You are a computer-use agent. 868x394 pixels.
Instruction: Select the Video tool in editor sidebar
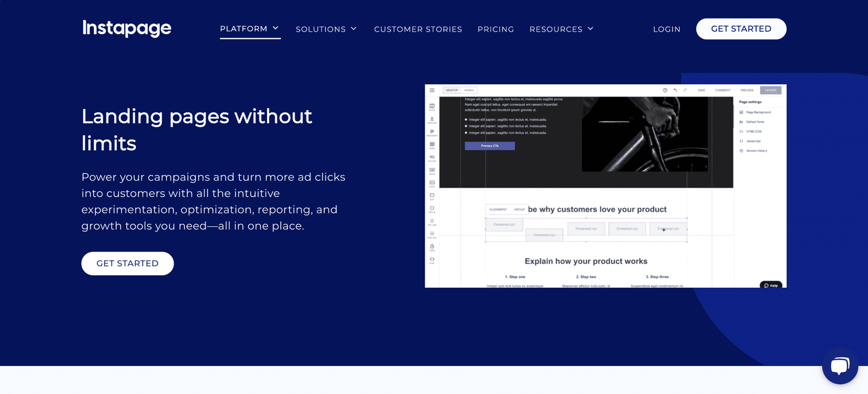point(432,184)
